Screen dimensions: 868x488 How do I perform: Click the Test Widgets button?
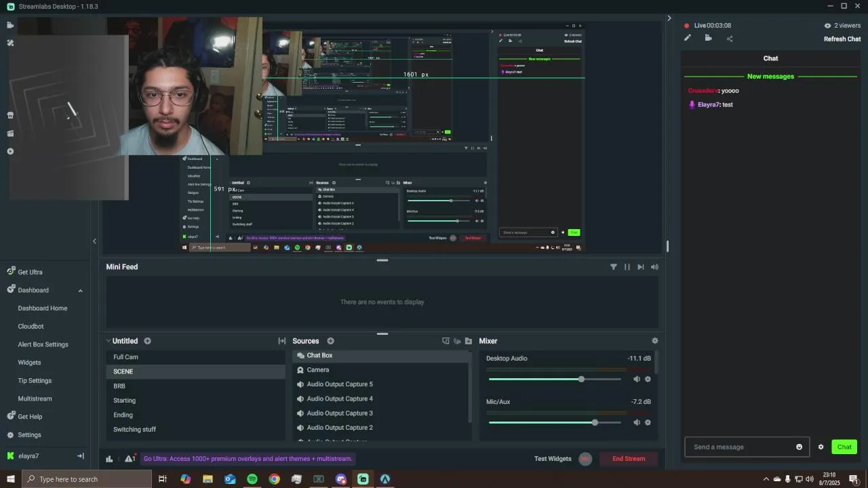coord(553,459)
